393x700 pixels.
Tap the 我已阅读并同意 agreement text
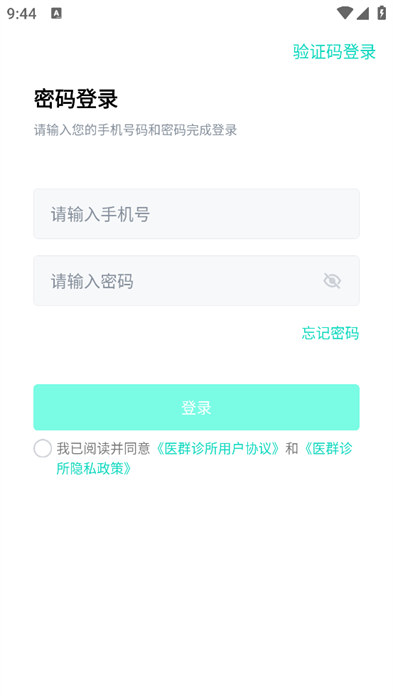click(104, 448)
